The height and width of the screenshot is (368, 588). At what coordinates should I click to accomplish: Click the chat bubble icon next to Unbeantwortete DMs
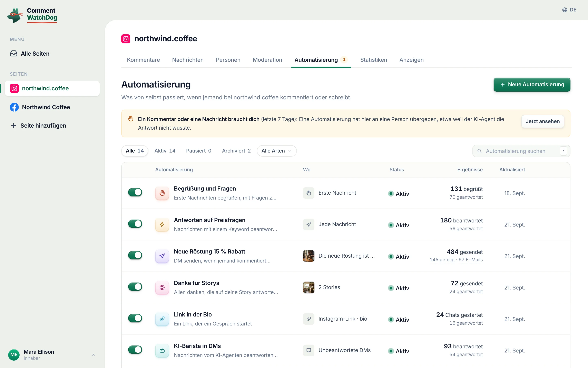(308, 350)
